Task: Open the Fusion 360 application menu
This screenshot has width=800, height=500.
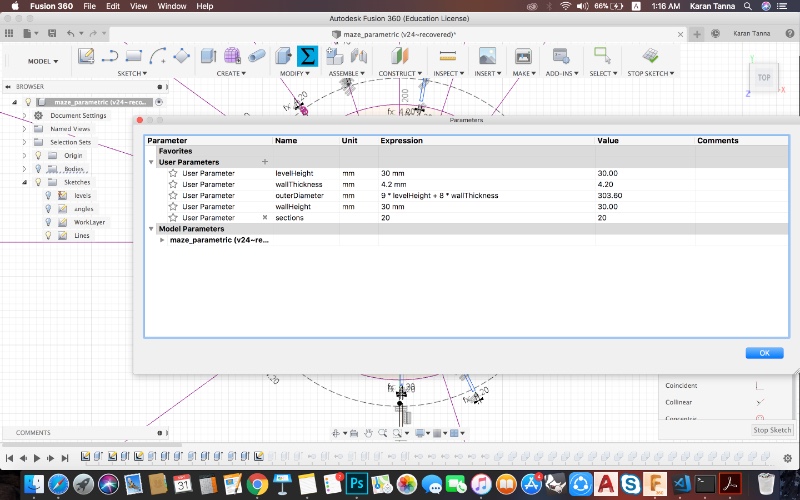Action: [x=51, y=6]
